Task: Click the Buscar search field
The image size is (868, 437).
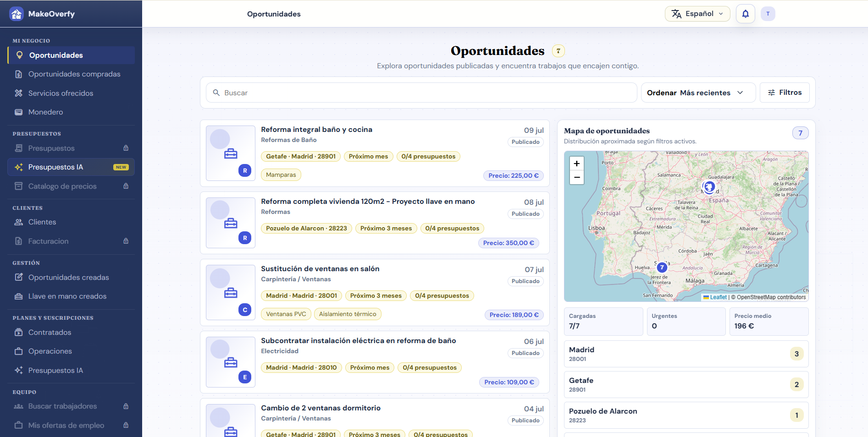Action: 421,93
